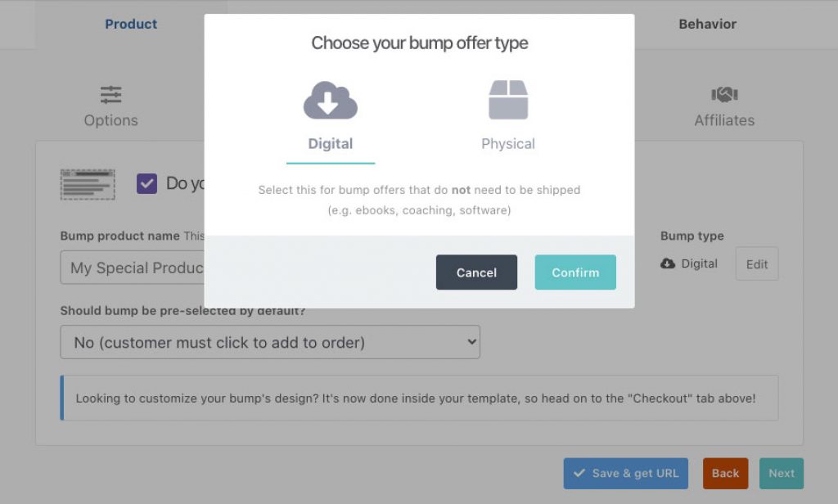Viewport: 838px width, 504px height.
Task: Click the bump layout thumbnail icon
Action: pyautogui.click(x=88, y=184)
